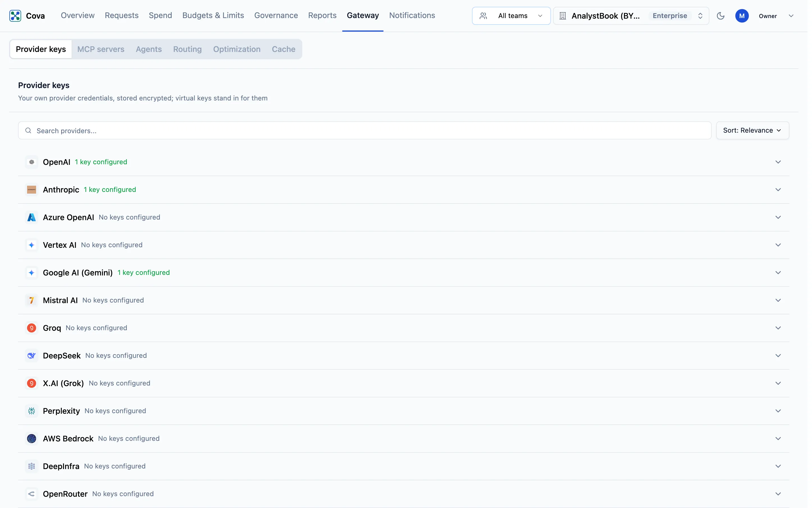The image size is (812, 508).
Task: Open the Notifications page
Action: (412, 16)
